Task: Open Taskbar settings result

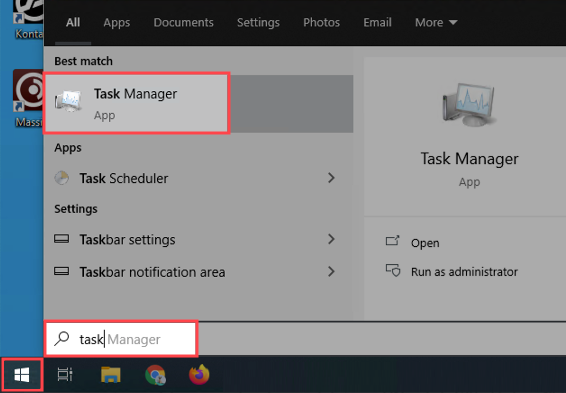Action: [198, 239]
